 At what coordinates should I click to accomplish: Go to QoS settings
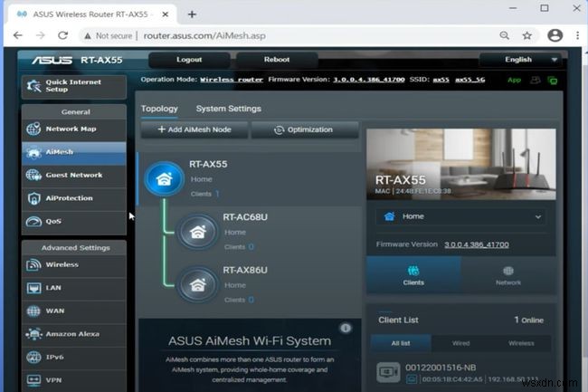(x=74, y=221)
